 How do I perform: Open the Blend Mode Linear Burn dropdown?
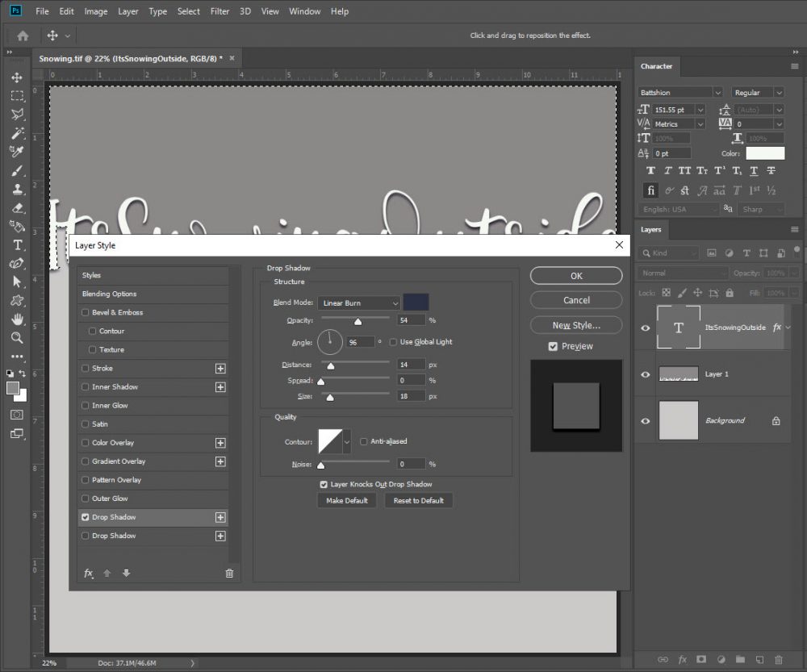click(x=359, y=303)
